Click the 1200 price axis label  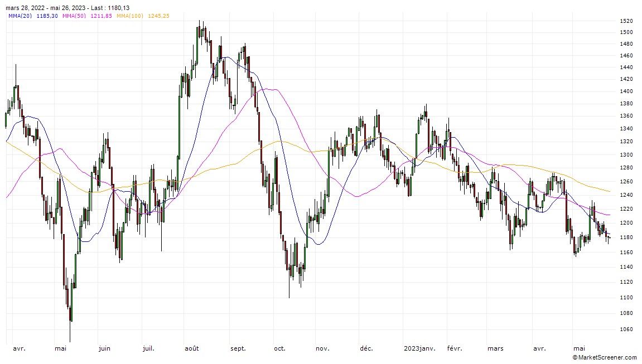626,223
